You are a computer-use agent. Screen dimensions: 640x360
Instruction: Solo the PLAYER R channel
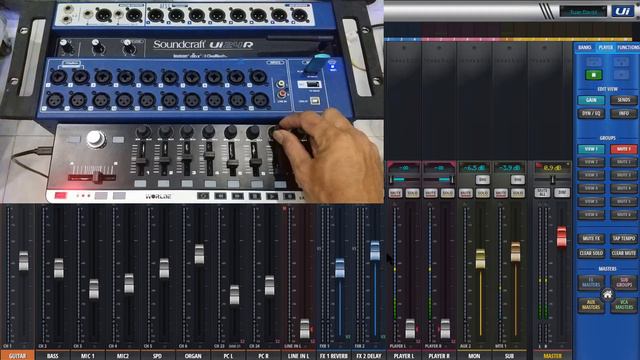coord(447,193)
